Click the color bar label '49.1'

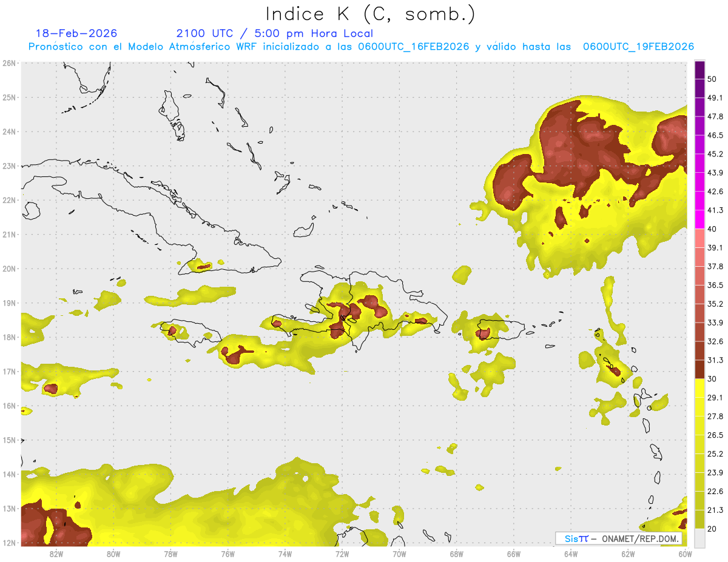[x=715, y=98]
